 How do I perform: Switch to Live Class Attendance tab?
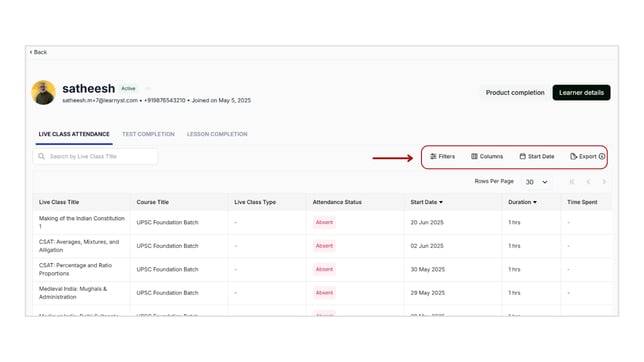[x=74, y=134]
